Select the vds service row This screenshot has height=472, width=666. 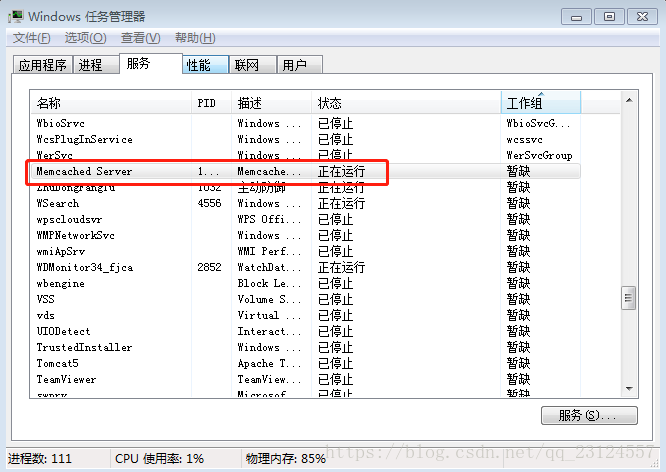(x=305, y=315)
